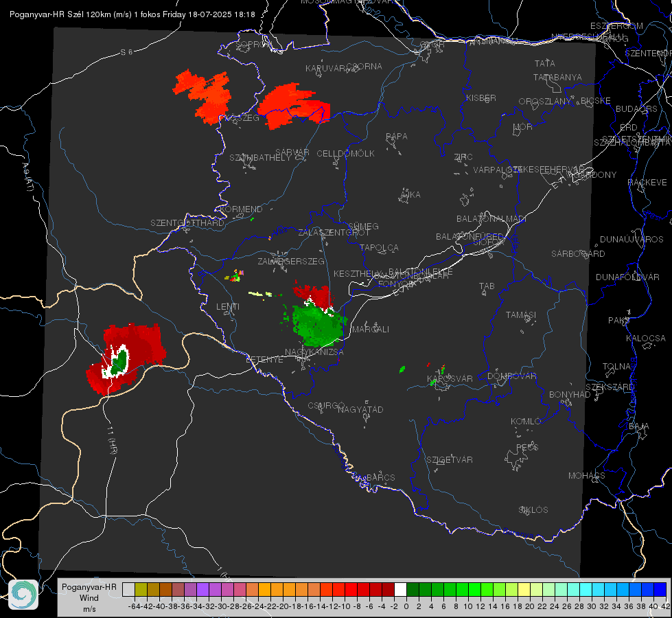
Task: Pick the light gray swatch starting the legend
Action: (128, 590)
